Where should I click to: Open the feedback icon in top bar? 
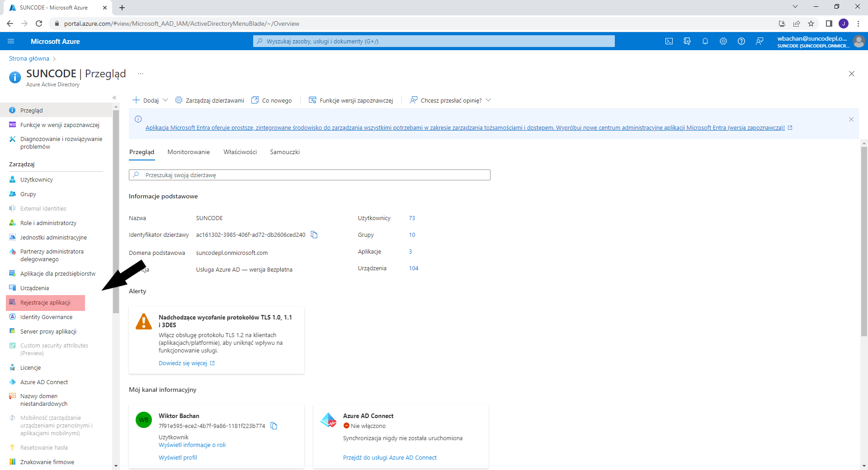tap(759, 41)
